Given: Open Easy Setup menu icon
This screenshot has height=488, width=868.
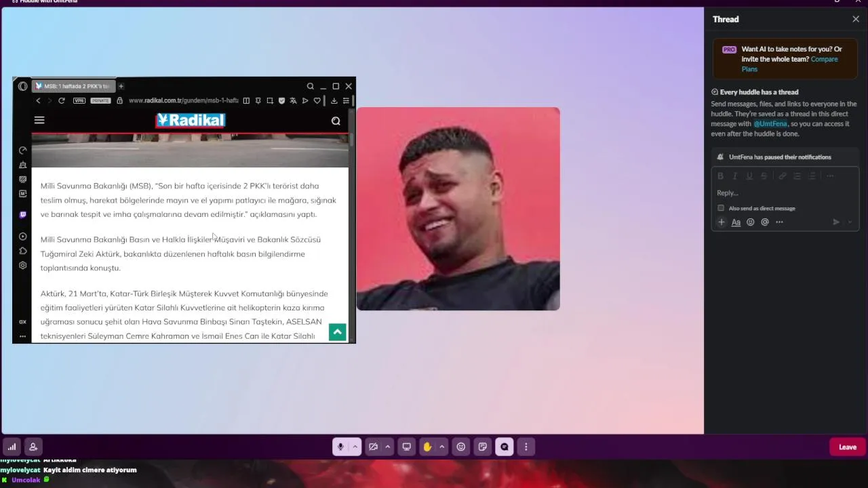Looking at the screenshot, I should point(346,100).
